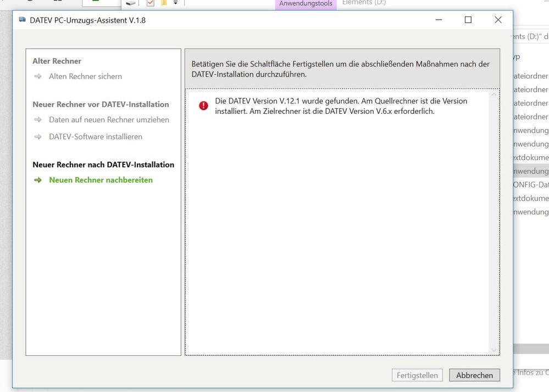This screenshot has width=549, height=392.
Task: Click the drive icon in the quick access toolbar
Action: [130, 3]
